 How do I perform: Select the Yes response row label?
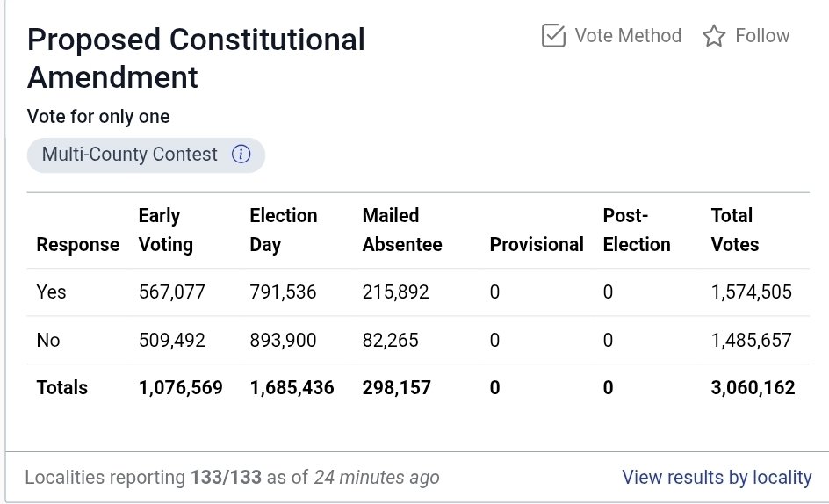(51, 292)
